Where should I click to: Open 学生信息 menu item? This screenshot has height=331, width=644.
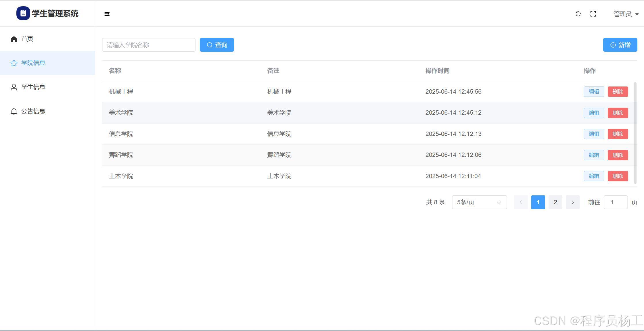click(33, 87)
